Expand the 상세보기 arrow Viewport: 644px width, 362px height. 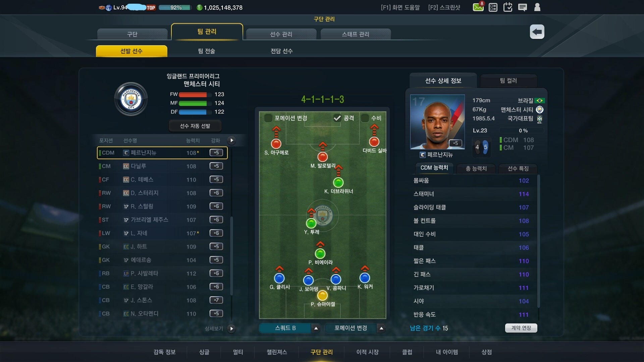click(231, 328)
